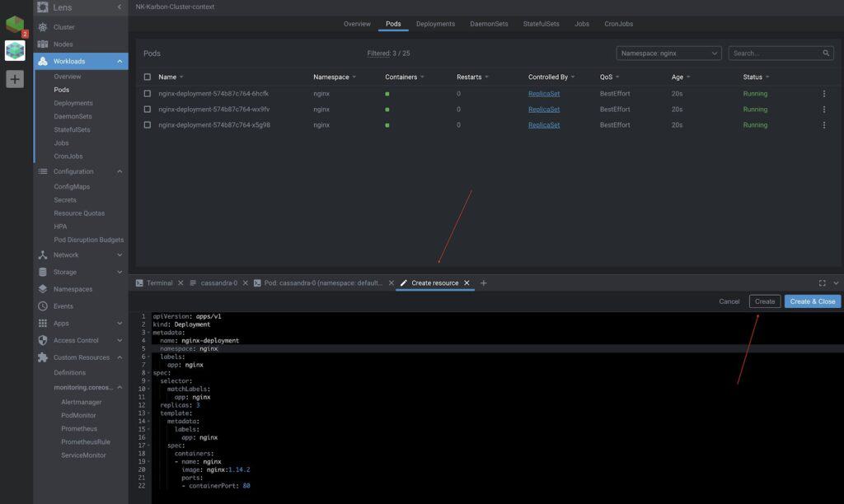This screenshot has height=504, width=844.
Task: Collapse the Configuration section
Action: (x=120, y=171)
